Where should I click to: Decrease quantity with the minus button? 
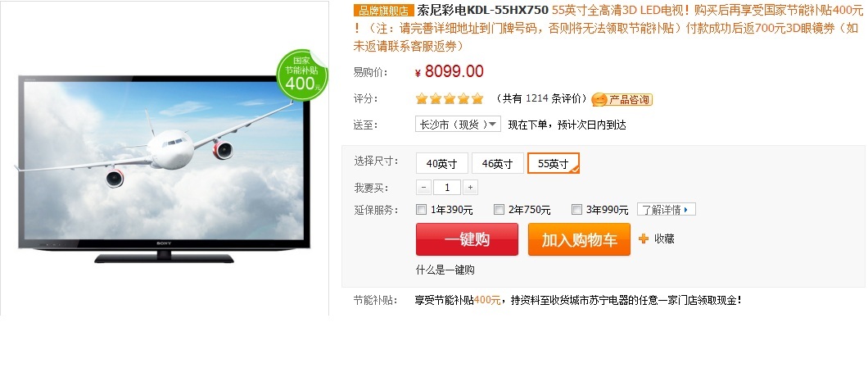(x=423, y=188)
